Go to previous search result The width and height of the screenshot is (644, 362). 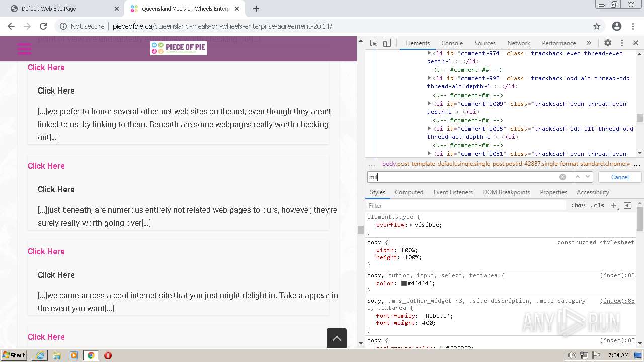[x=578, y=177]
